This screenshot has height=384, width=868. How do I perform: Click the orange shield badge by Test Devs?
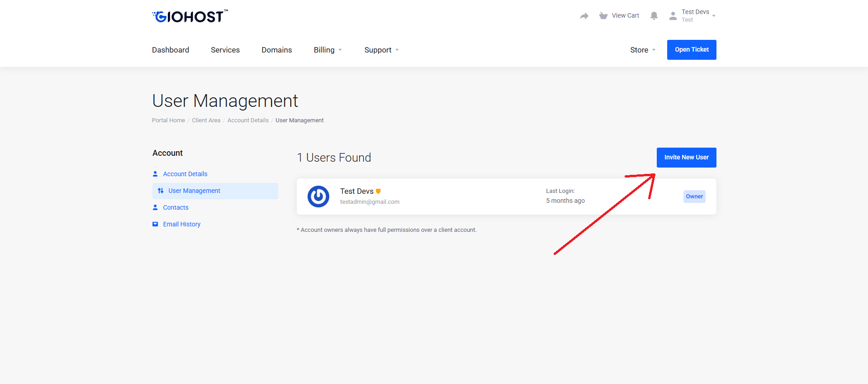pos(378,191)
